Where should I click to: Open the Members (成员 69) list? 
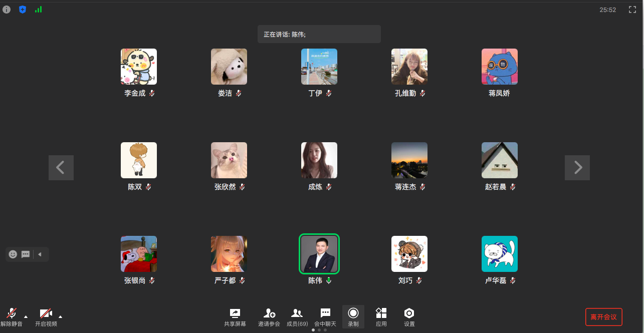pos(297,317)
